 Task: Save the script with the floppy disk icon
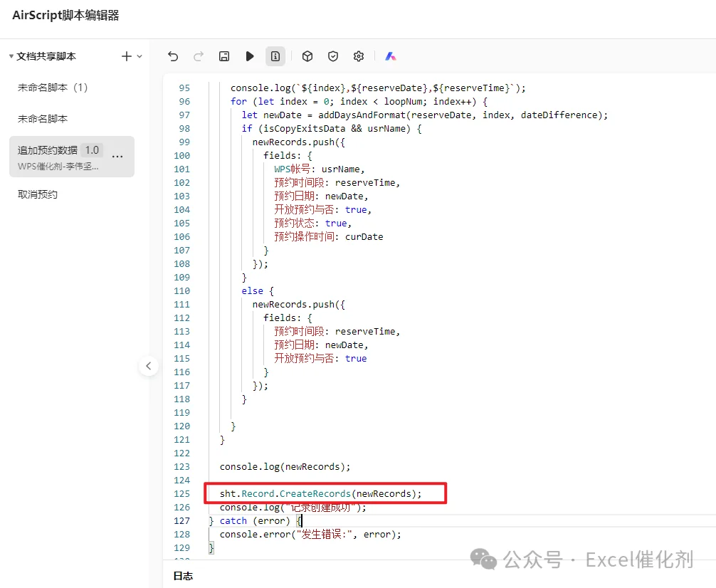(224, 56)
